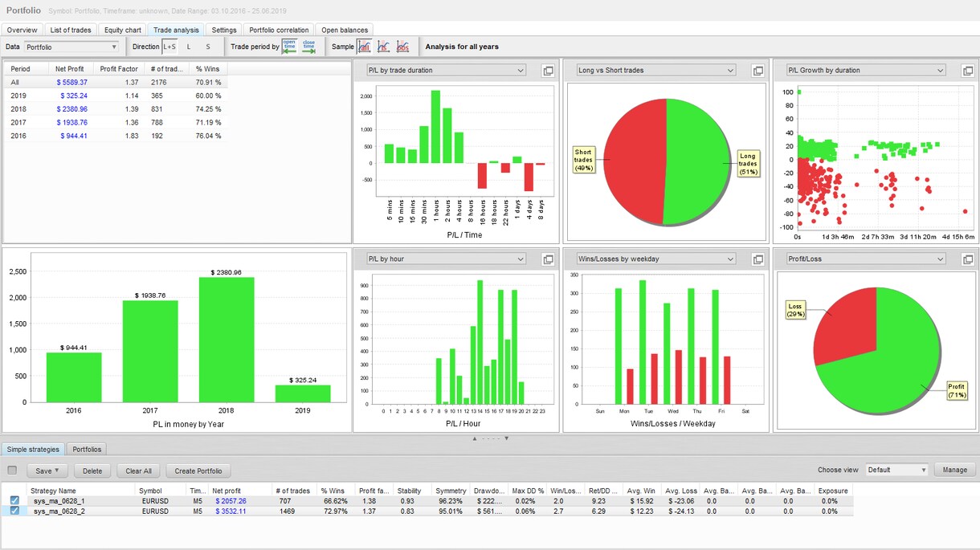This screenshot has height=550, width=980.
Task: Open the Profit/Loss chart type dropdown
Action: click(x=866, y=259)
